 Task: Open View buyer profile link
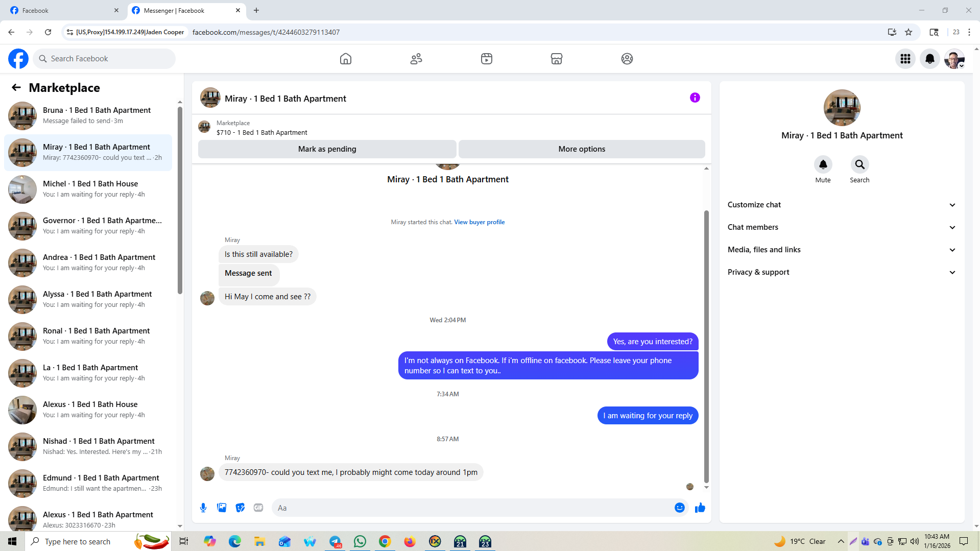tap(479, 222)
